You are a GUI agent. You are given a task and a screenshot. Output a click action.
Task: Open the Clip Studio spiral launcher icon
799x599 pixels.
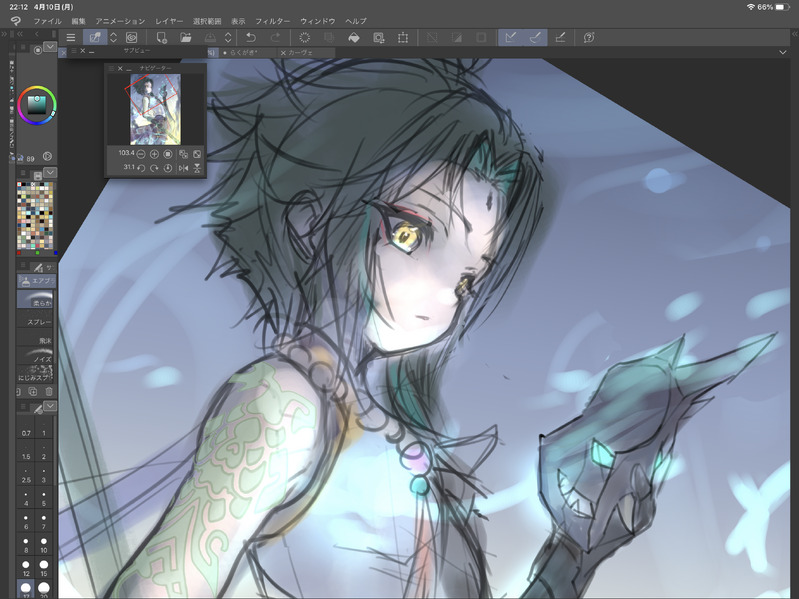[131, 37]
